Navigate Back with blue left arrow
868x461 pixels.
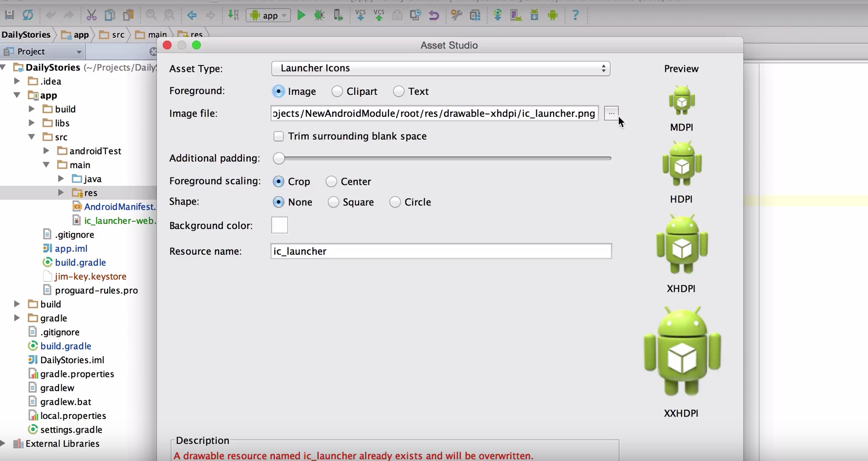click(192, 15)
